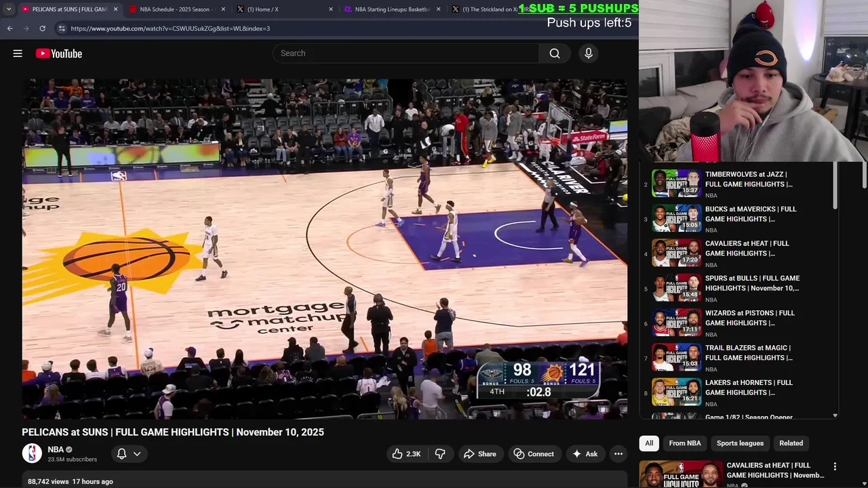Toggle the notification bell for NBA

pos(122,454)
